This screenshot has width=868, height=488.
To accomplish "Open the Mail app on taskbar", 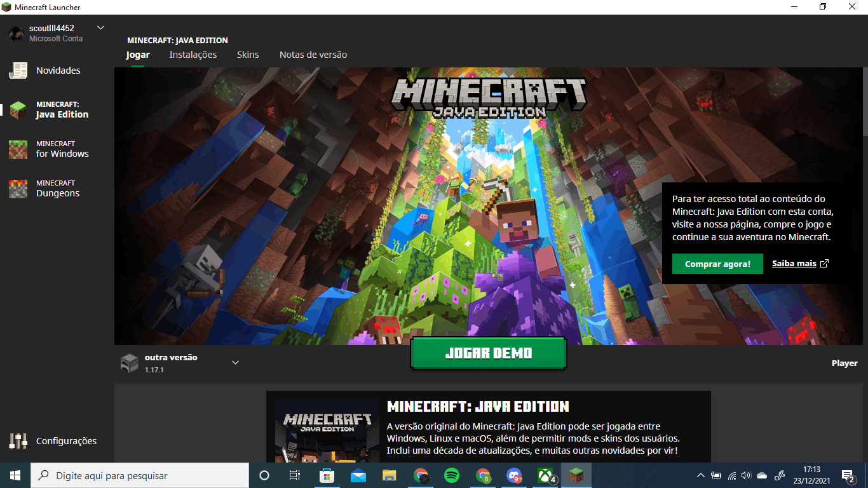I will click(x=358, y=475).
